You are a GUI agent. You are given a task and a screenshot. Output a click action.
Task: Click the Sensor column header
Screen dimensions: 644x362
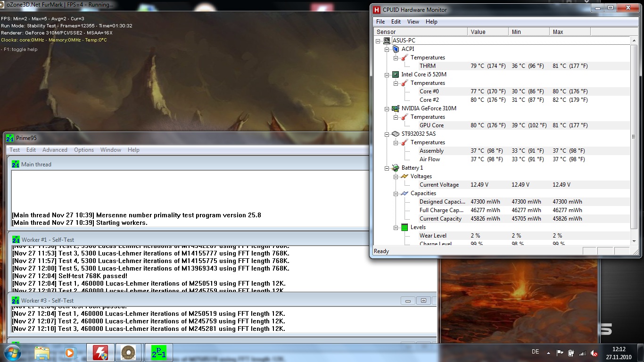coord(420,32)
